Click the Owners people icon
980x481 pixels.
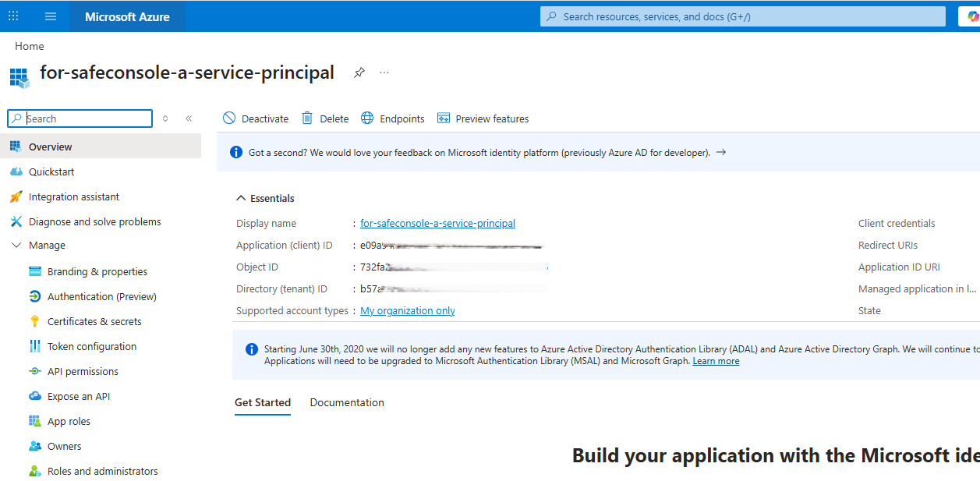pyautogui.click(x=34, y=446)
